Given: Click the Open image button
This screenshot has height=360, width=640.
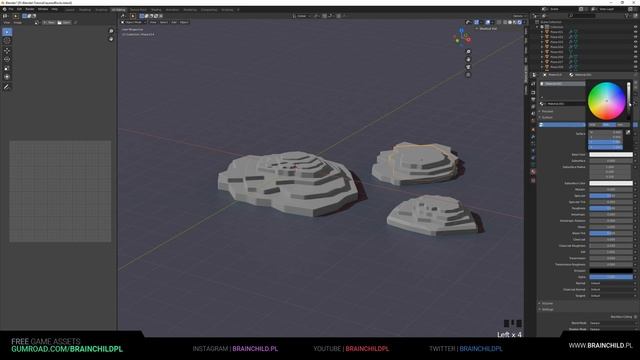Looking at the screenshot, I should (64, 22).
